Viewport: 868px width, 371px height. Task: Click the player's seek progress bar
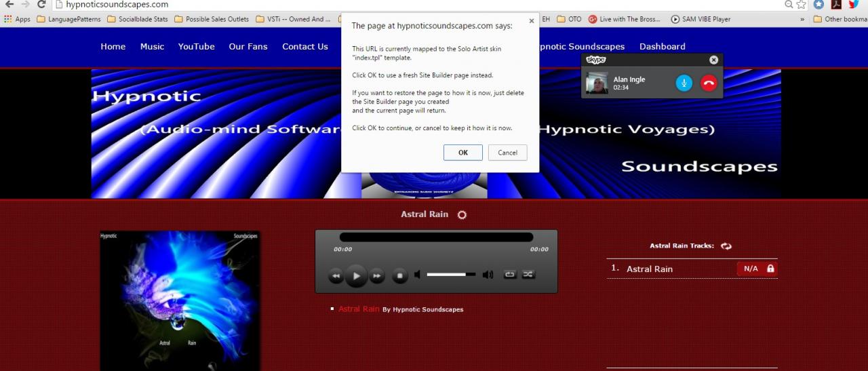coord(436,237)
